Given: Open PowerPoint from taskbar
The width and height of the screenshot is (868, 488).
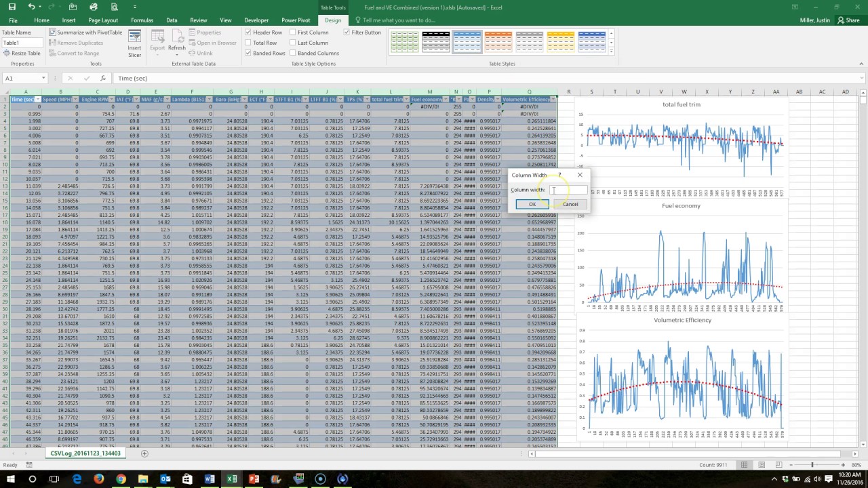Looking at the screenshot, I should click(x=254, y=479).
